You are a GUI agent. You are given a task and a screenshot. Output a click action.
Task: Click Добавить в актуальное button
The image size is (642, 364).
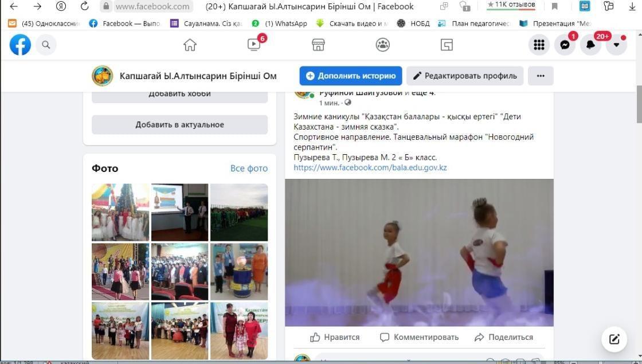[x=179, y=124]
